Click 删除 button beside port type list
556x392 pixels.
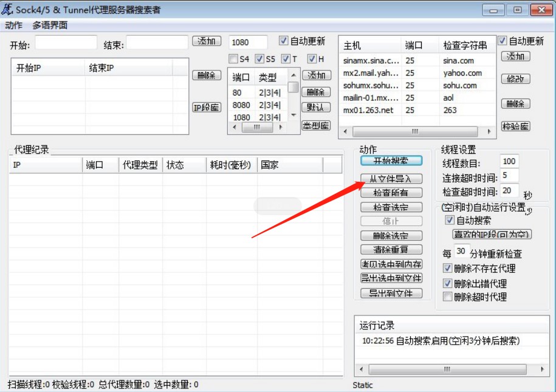pyautogui.click(x=316, y=92)
